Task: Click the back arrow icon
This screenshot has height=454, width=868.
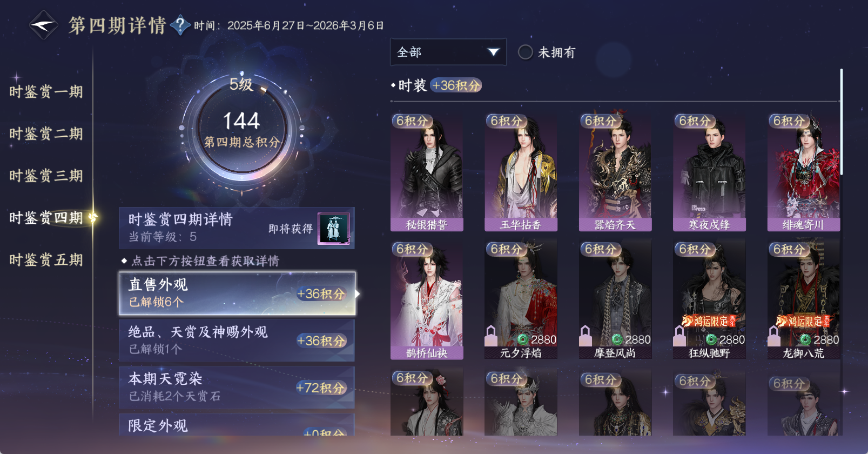Action: pyautogui.click(x=43, y=25)
